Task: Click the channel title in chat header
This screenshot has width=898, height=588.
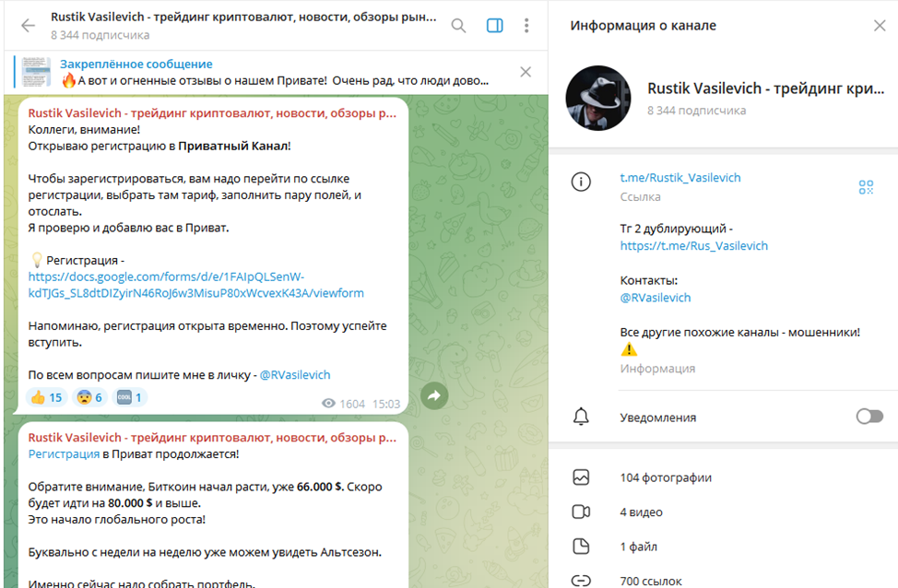Action: pos(243,18)
